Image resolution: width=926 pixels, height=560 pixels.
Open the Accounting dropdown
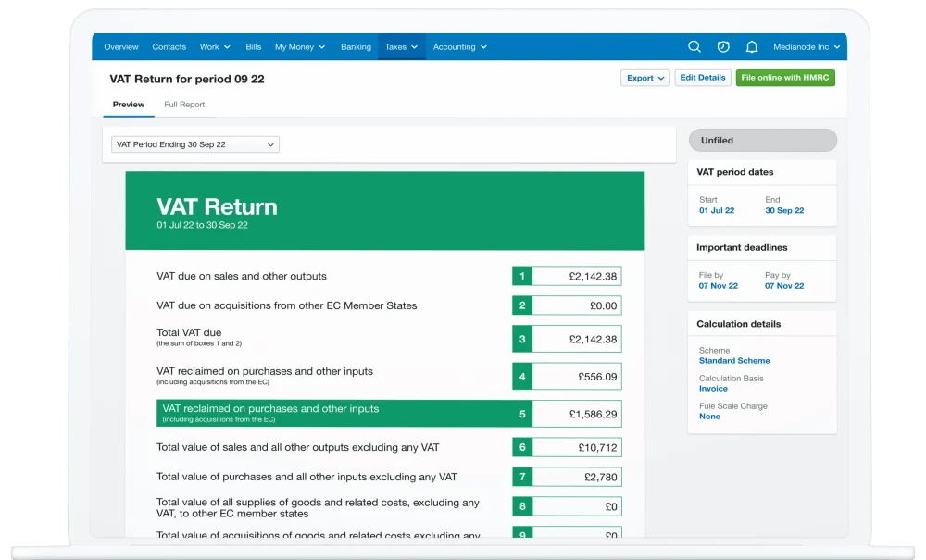point(459,46)
